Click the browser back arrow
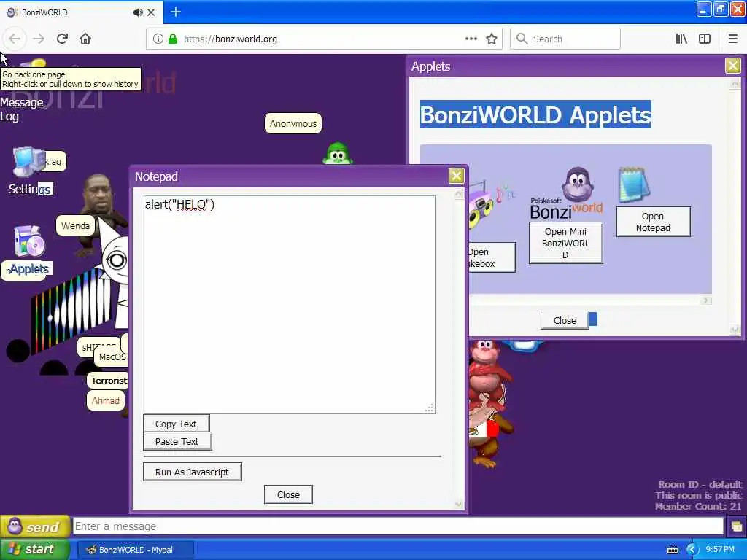The width and height of the screenshot is (747, 560). [15, 39]
